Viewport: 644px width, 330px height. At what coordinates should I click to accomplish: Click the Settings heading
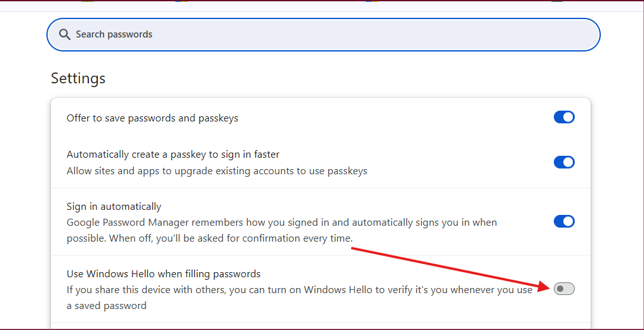click(x=78, y=78)
